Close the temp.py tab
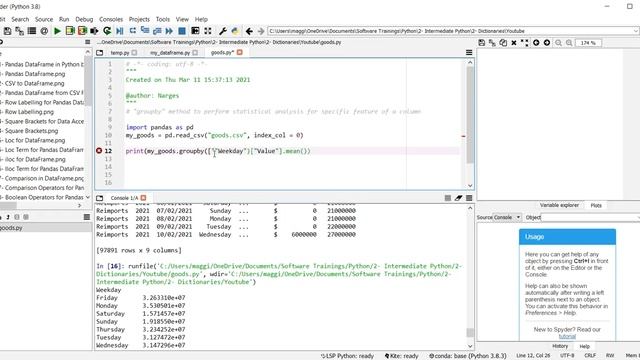640x360 pixels. click(134, 53)
